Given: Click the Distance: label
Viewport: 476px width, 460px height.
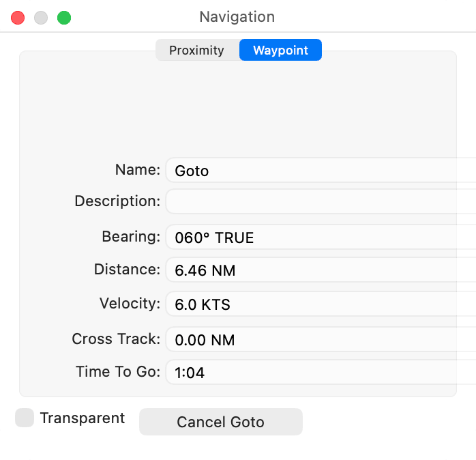Looking at the screenshot, I should (x=127, y=269).
